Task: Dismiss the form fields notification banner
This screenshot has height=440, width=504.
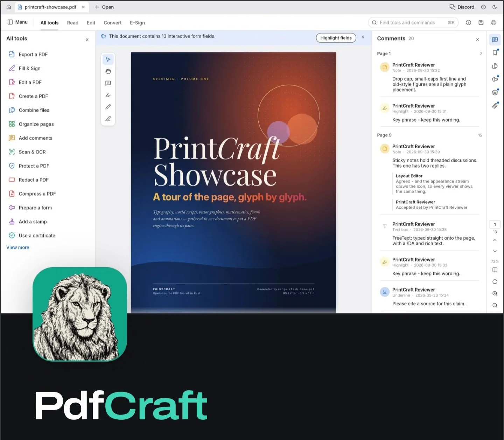Action: coord(363,37)
